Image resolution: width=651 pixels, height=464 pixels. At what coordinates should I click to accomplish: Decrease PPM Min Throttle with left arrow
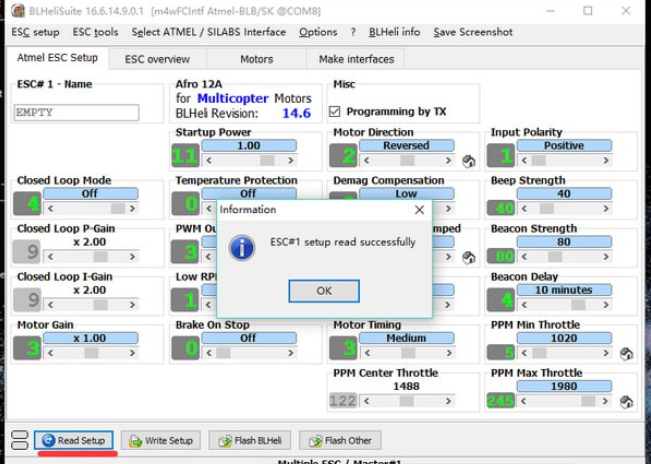tap(524, 353)
